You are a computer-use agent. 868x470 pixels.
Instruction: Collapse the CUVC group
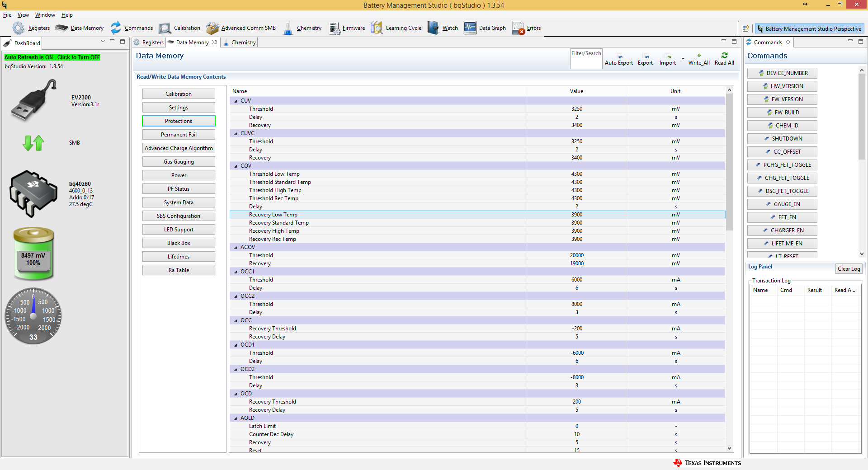(236, 134)
